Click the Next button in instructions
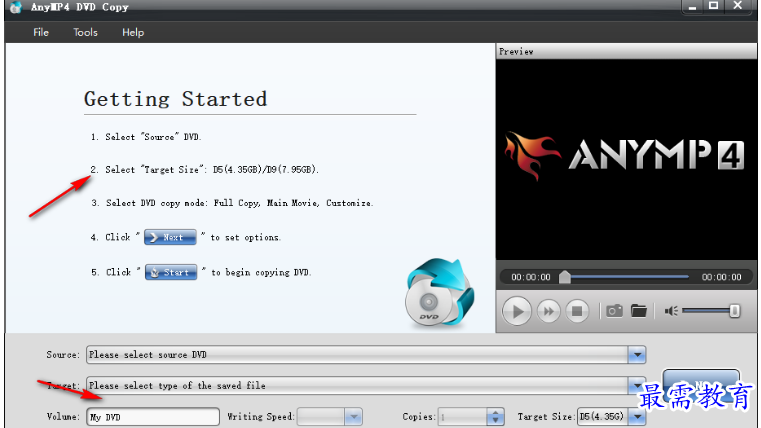The image size is (761, 428). [x=170, y=237]
